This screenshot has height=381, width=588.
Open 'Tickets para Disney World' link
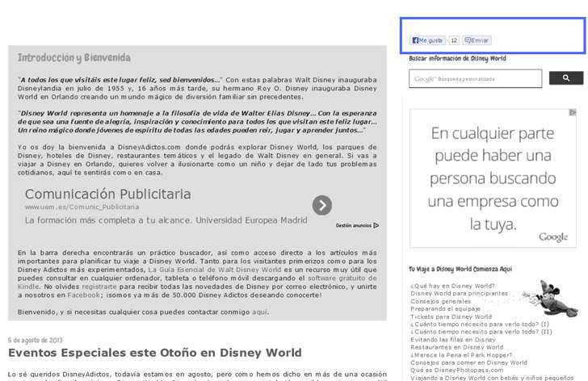click(x=451, y=316)
